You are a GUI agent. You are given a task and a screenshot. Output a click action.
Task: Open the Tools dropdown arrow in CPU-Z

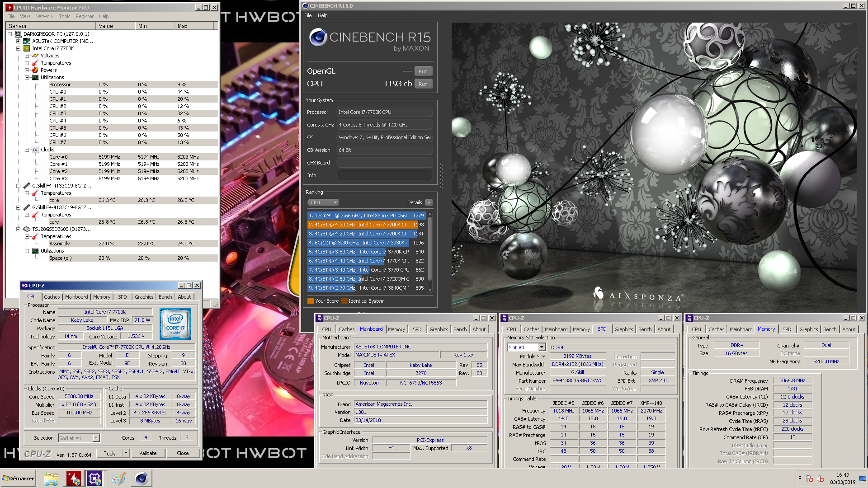coord(126,453)
